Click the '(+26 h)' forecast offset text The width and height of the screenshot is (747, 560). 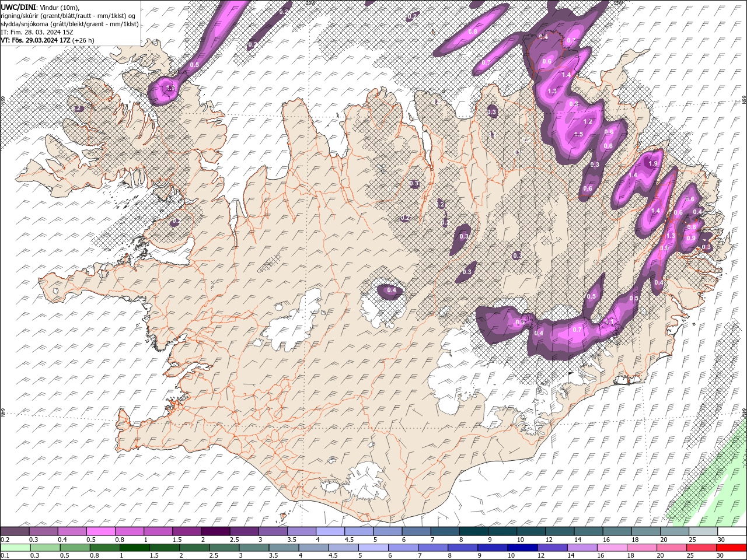(x=83, y=40)
